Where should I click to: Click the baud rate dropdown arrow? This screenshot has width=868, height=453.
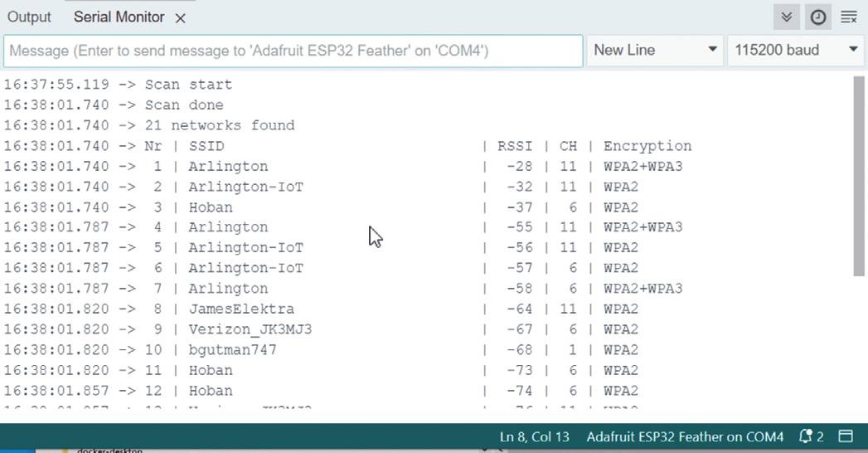853,49
